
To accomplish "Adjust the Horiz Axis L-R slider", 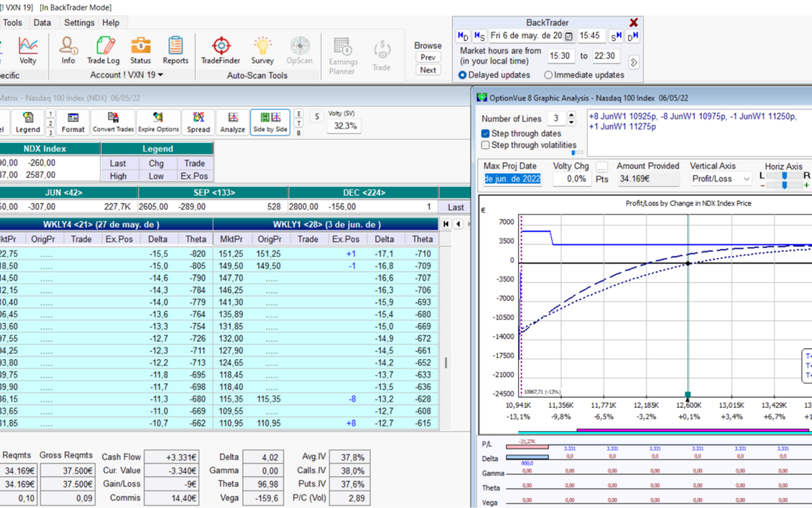I will 784,175.
